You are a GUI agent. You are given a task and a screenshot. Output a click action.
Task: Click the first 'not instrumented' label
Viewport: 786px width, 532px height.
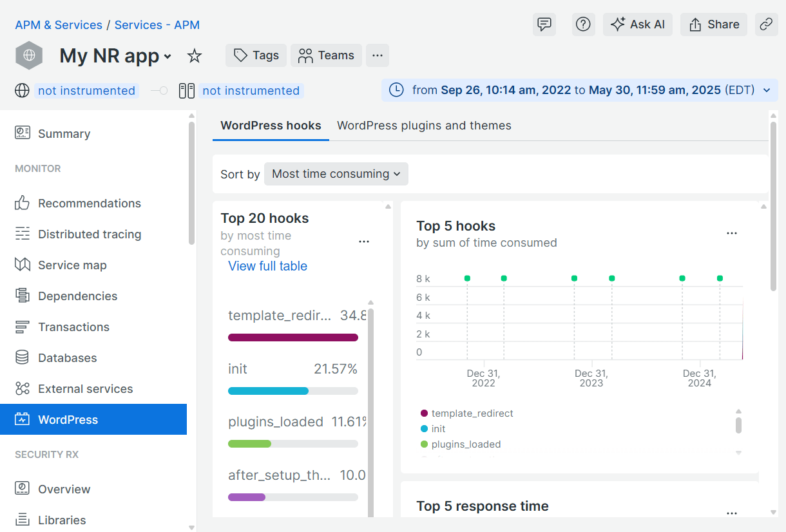[x=86, y=91]
